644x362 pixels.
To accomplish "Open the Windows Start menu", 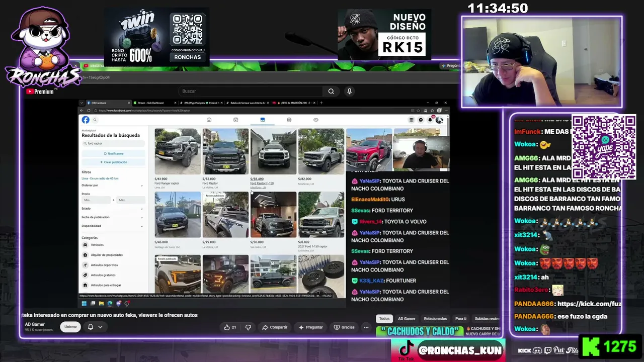I will coord(84,303).
